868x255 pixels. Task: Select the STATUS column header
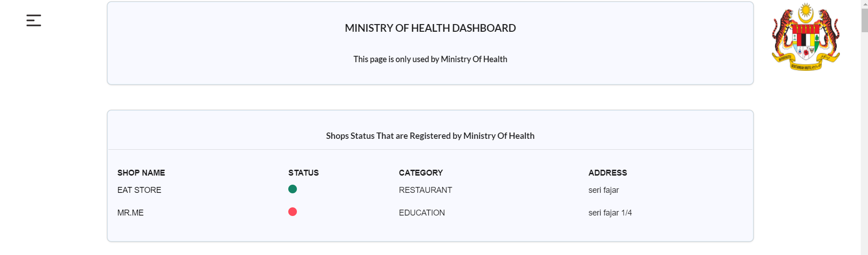click(303, 173)
